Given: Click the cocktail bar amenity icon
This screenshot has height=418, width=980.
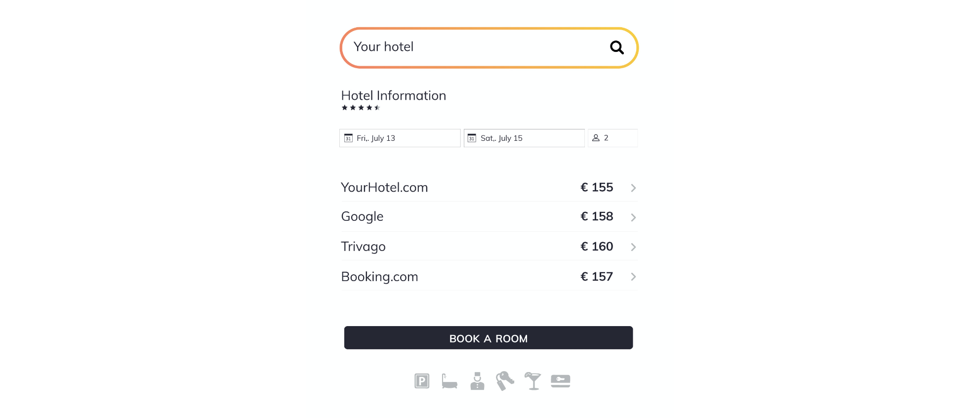Looking at the screenshot, I should click(533, 381).
